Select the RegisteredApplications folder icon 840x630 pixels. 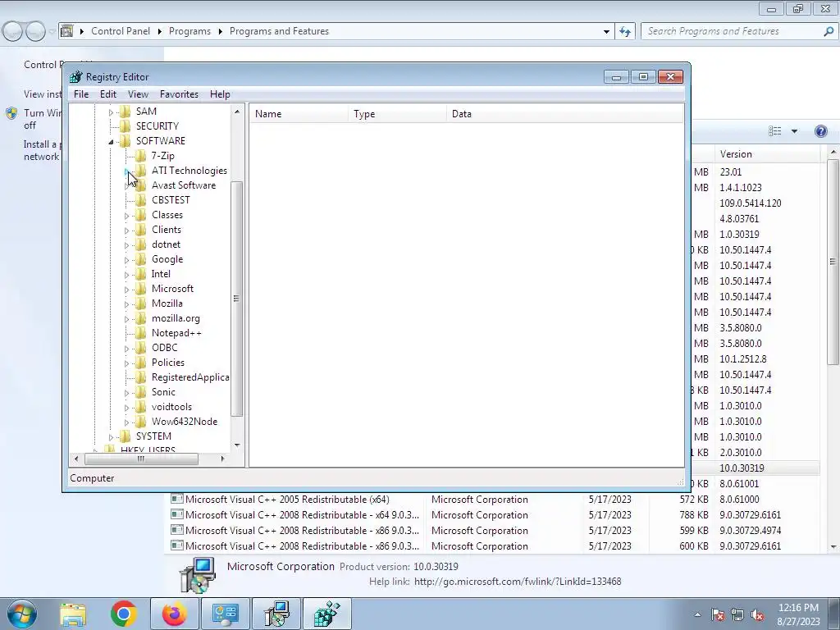point(141,377)
